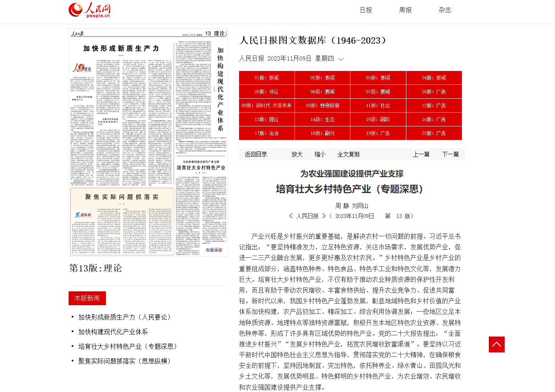
Task: Open the 杂志 menu item
Action: [445, 10]
